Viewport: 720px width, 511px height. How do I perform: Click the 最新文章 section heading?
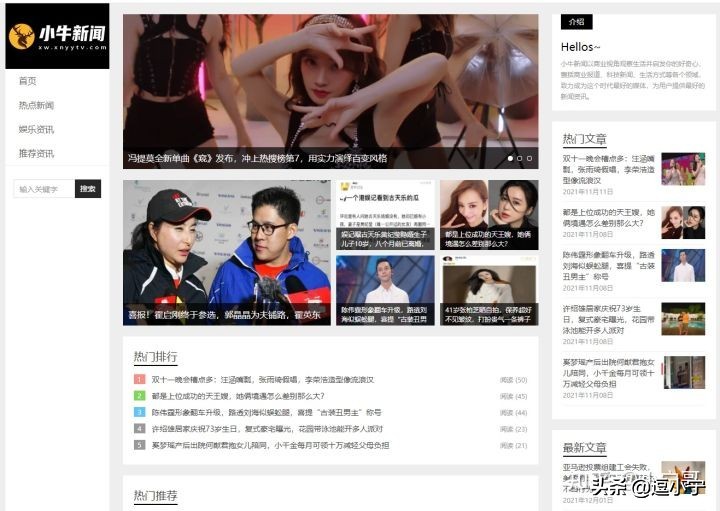pos(585,447)
